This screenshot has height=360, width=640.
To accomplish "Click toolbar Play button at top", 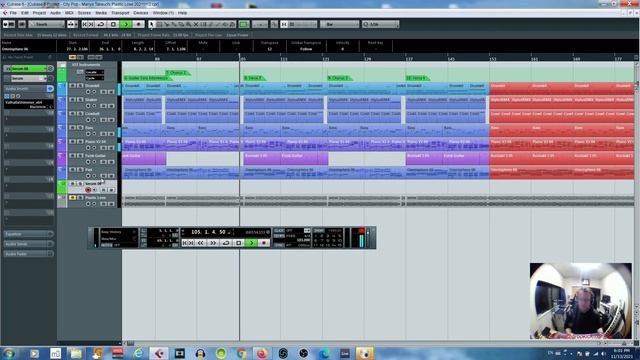I will [126, 24].
